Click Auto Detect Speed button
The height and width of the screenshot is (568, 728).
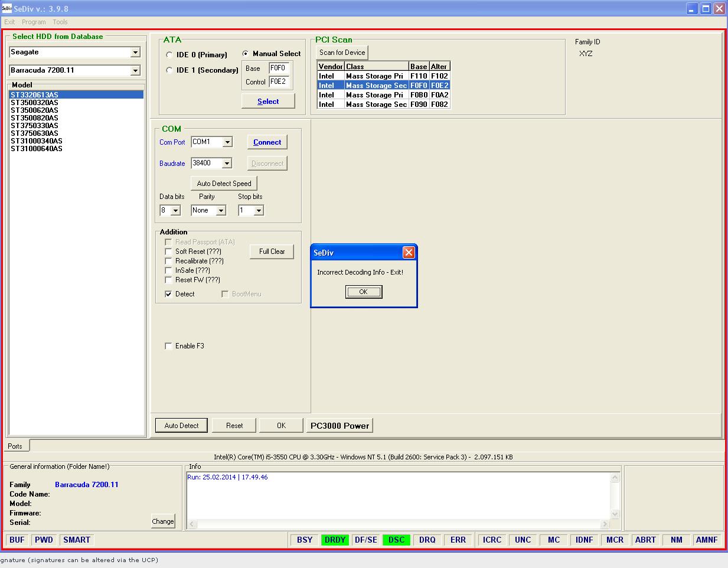click(x=224, y=184)
